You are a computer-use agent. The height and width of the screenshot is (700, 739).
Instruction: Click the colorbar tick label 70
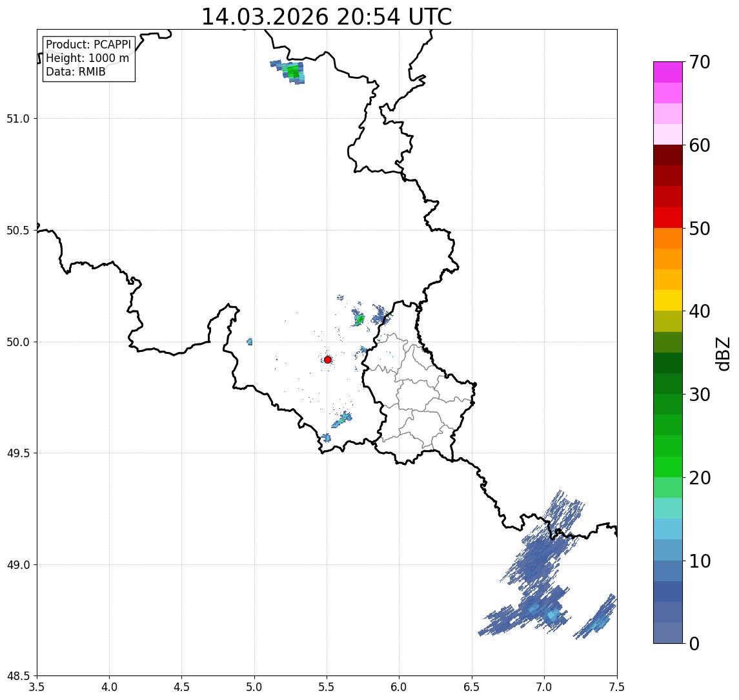(x=700, y=62)
